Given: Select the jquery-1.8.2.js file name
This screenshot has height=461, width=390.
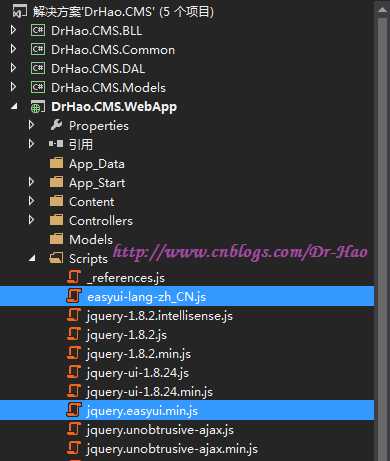Looking at the screenshot, I should tap(127, 335).
